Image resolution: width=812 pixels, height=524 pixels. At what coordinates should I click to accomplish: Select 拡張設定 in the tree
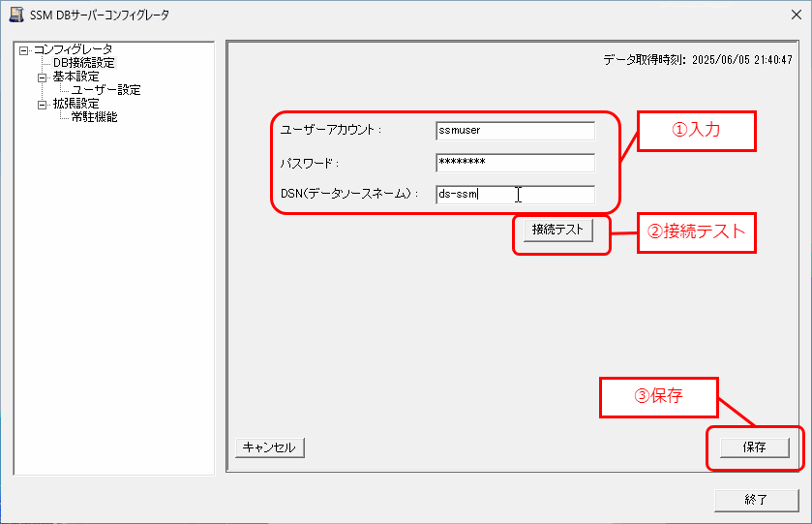click(75, 104)
